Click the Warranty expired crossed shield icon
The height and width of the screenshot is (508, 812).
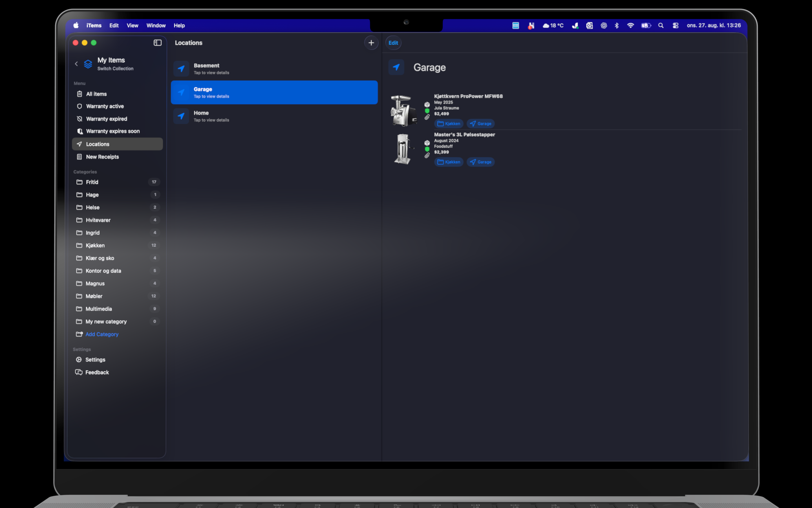[x=80, y=119]
